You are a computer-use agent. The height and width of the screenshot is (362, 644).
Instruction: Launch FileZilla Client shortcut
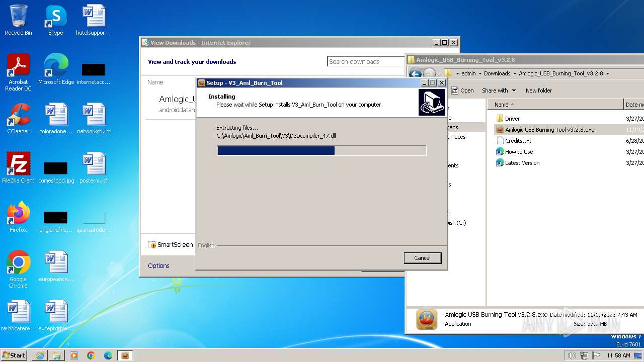point(18,168)
